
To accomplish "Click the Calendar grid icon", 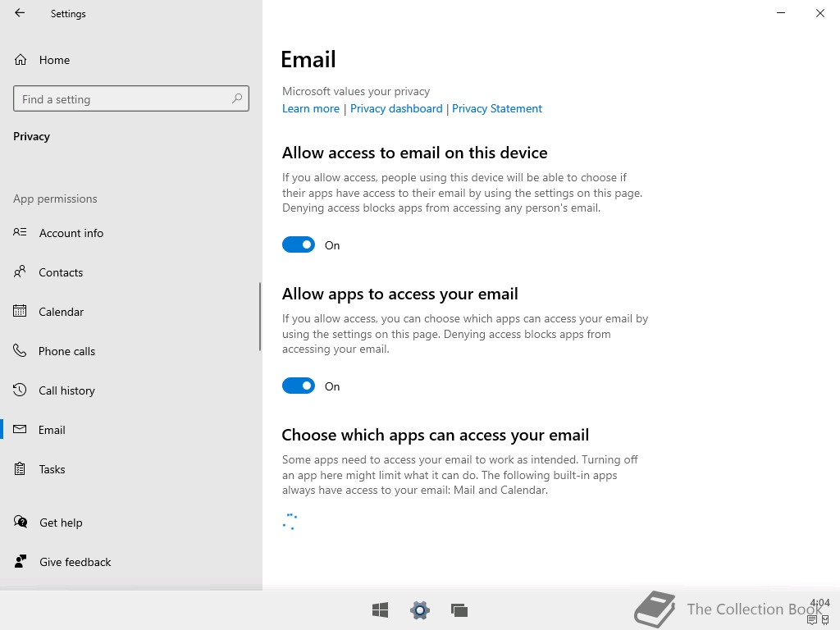I will pyautogui.click(x=20, y=311).
